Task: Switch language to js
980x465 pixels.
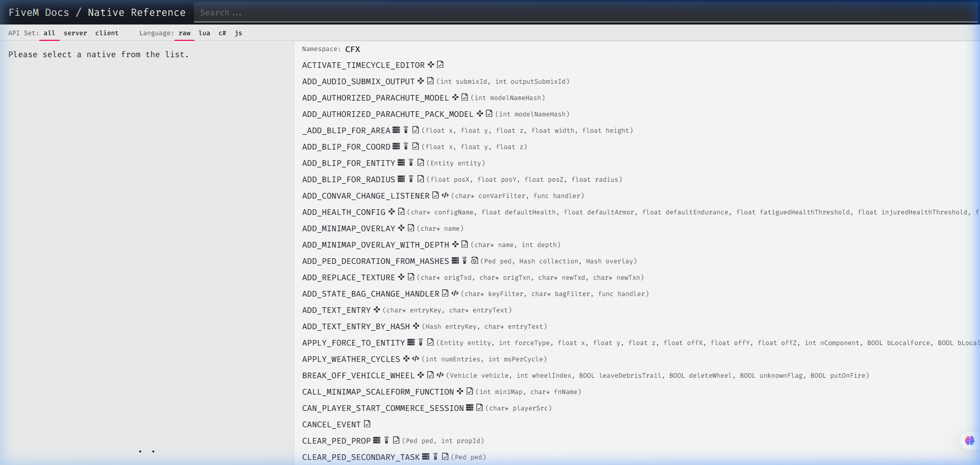Action: pyautogui.click(x=238, y=33)
